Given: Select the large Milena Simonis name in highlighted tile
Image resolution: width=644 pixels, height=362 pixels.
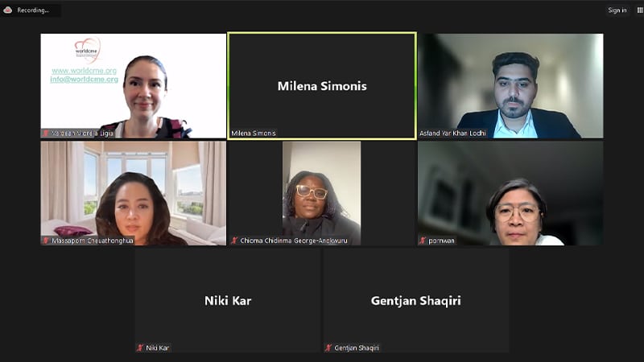Looking at the screenshot, I should 322,86.
